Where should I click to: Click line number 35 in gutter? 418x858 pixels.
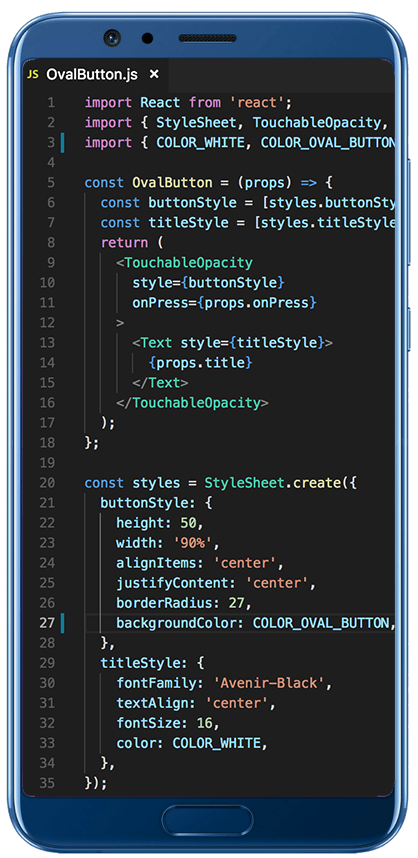tap(48, 783)
